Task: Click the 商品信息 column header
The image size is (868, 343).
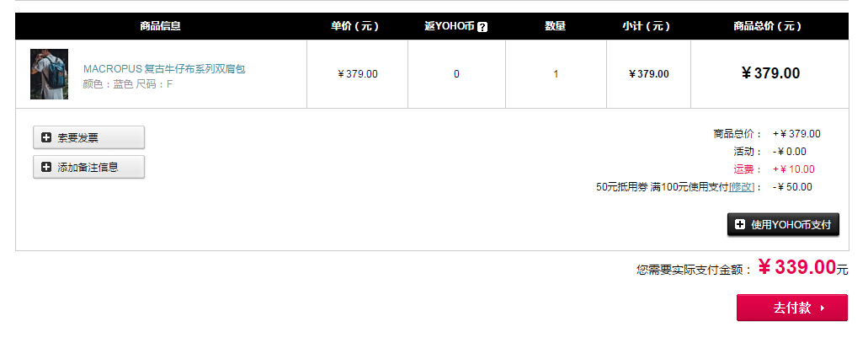Action: coord(161,26)
